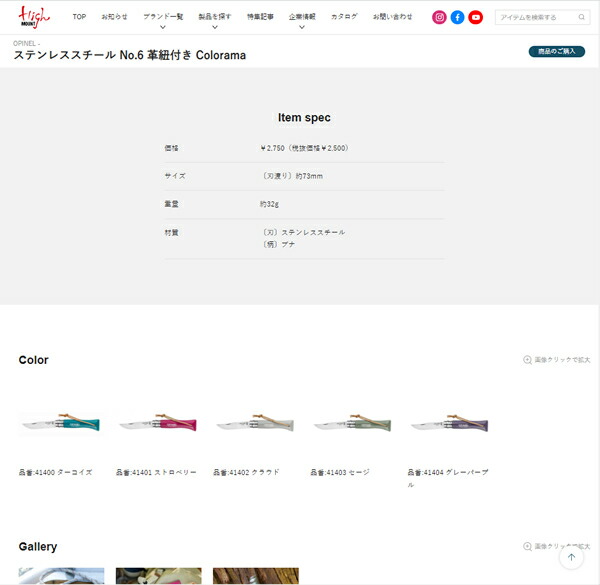This screenshot has height=585, width=600.
Task: Open the お知らせ menu item
Action: [x=114, y=17]
